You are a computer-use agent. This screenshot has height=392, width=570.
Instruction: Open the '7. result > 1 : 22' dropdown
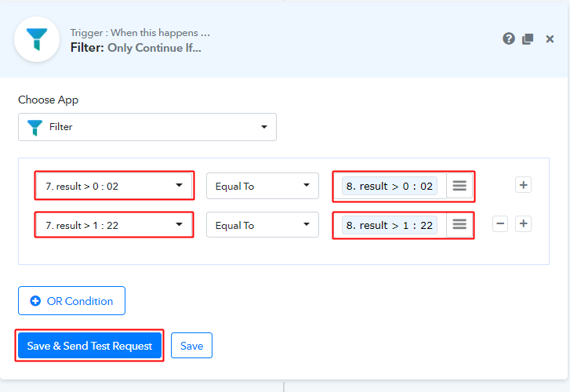coord(114,225)
